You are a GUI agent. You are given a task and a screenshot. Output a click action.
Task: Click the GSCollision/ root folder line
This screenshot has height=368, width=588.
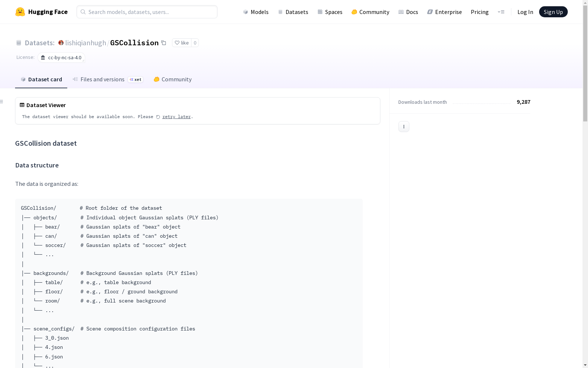[x=92, y=208]
